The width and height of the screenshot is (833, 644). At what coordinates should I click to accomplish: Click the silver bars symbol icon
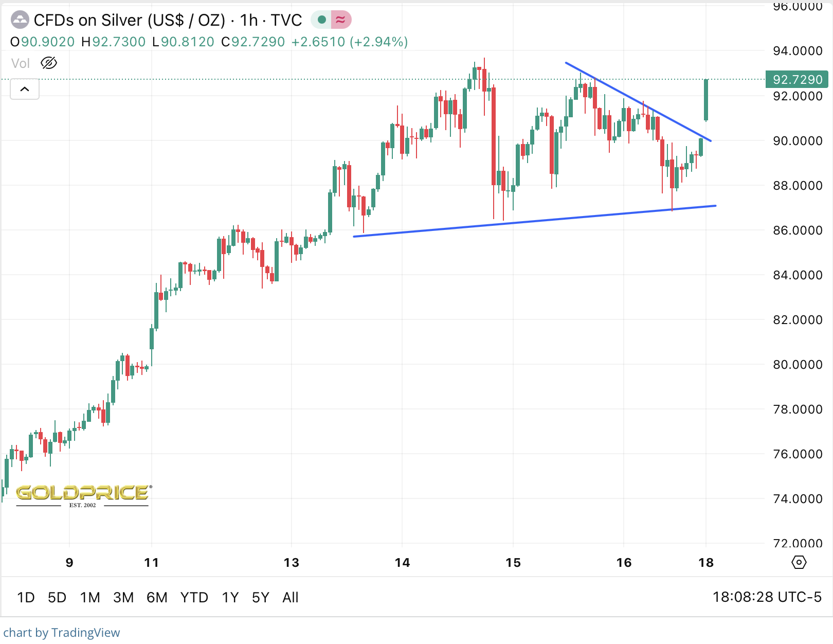(20, 20)
